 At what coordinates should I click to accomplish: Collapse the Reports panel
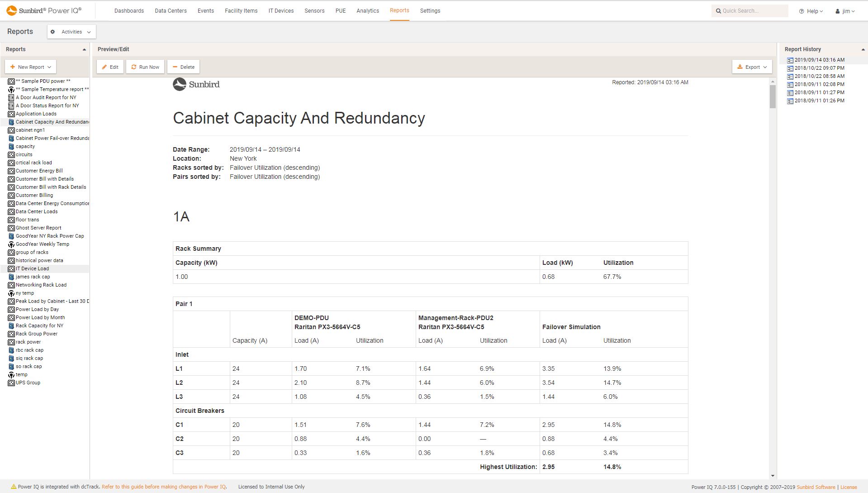83,49
